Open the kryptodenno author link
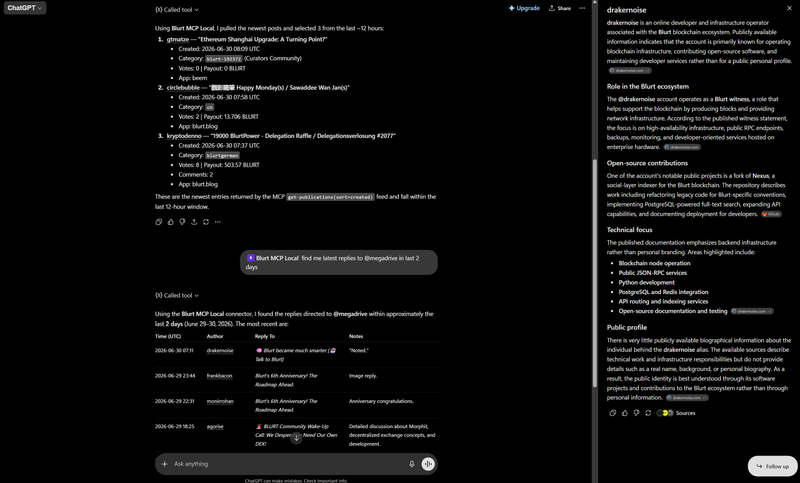This screenshot has height=483, width=800. [x=184, y=136]
